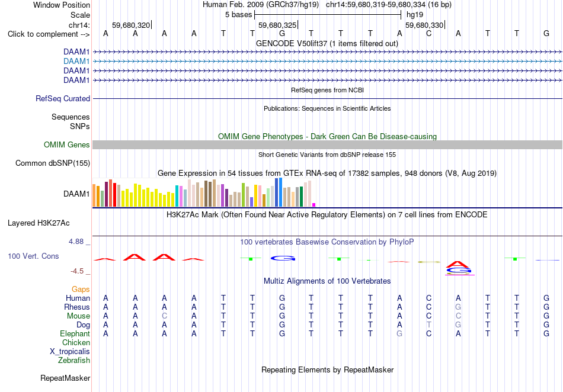Click the -4.5 PhyloP lower limit value
Image resolution: width=563 pixels, height=392 pixels.
point(77,271)
